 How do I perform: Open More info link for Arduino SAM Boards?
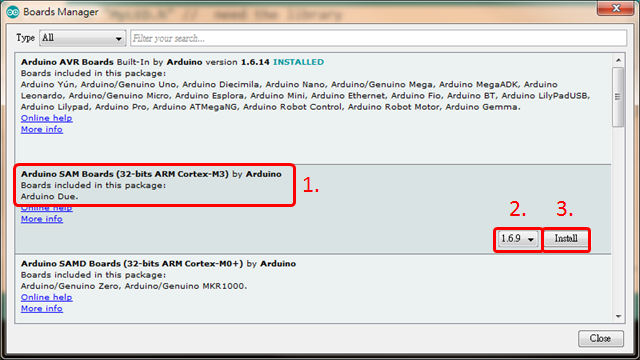(x=42, y=219)
